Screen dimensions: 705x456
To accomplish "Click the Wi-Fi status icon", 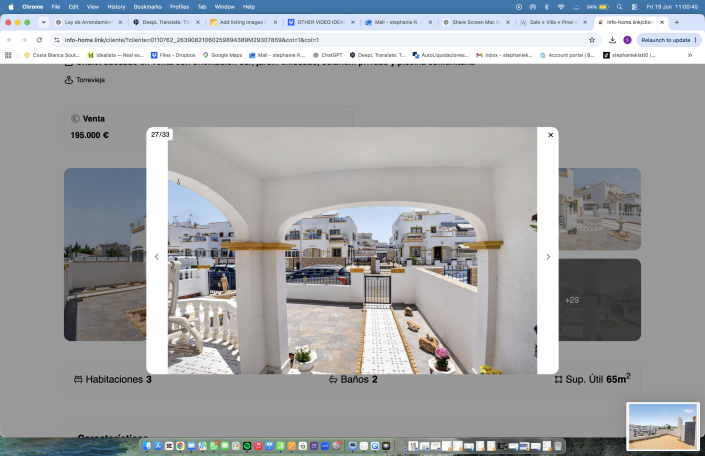I will tap(561, 7).
